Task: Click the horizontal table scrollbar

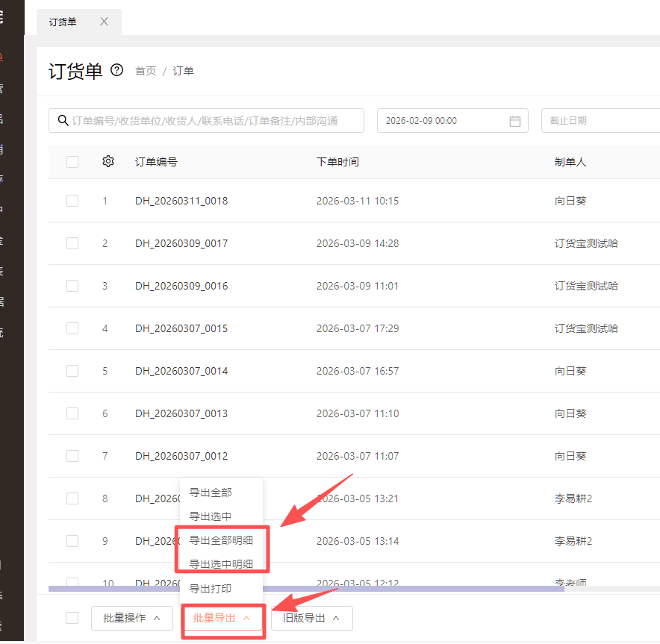Action: point(306,589)
